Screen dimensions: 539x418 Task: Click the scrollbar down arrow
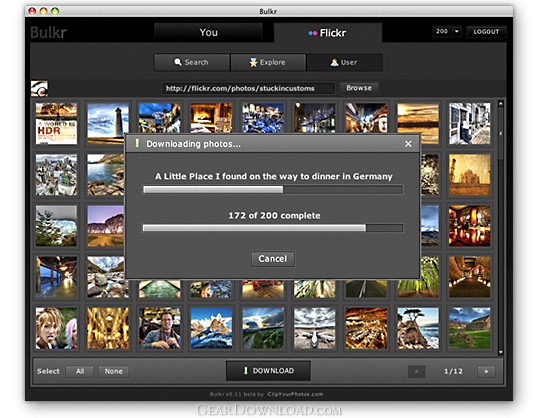[x=500, y=352]
